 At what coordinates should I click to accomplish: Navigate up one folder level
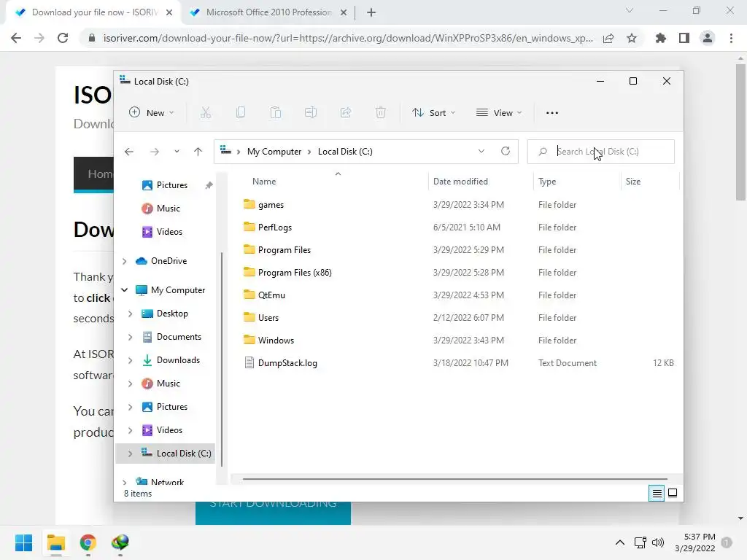pos(198,152)
